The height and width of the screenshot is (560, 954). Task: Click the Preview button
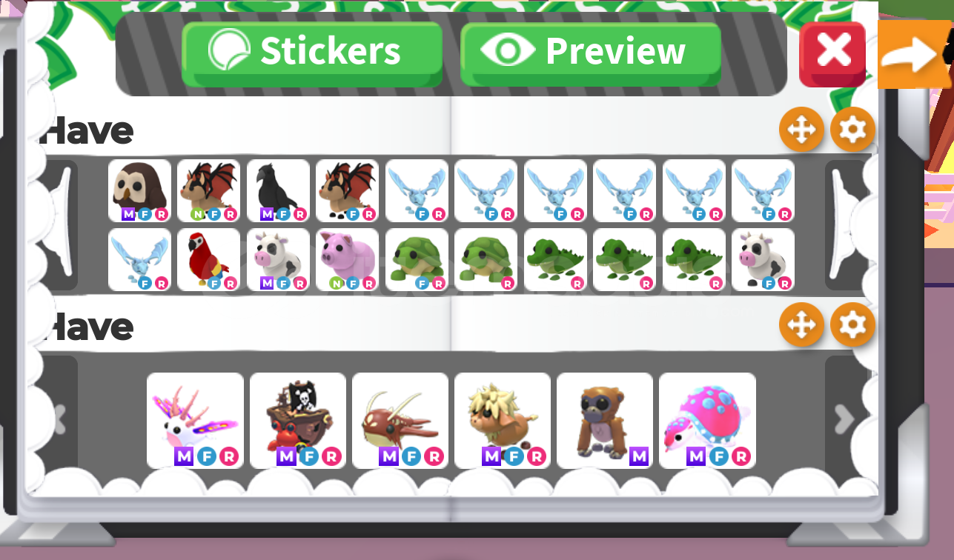tap(591, 54)
